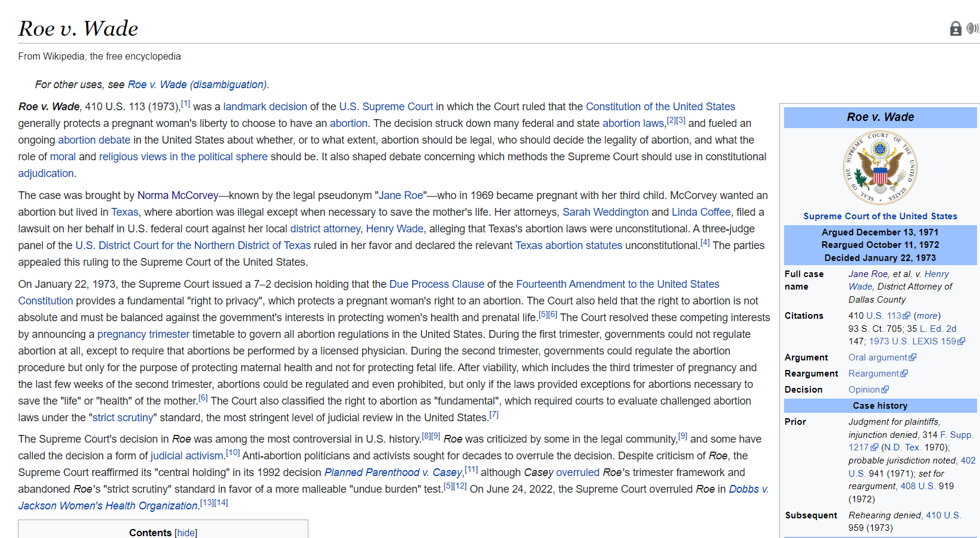Screen dimensions: 980x538
Task: Click citation reference [1]
Action: coord(186,104)
